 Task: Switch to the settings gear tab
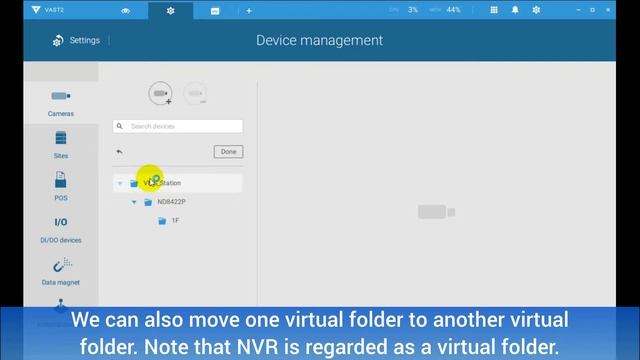(171, 11)
